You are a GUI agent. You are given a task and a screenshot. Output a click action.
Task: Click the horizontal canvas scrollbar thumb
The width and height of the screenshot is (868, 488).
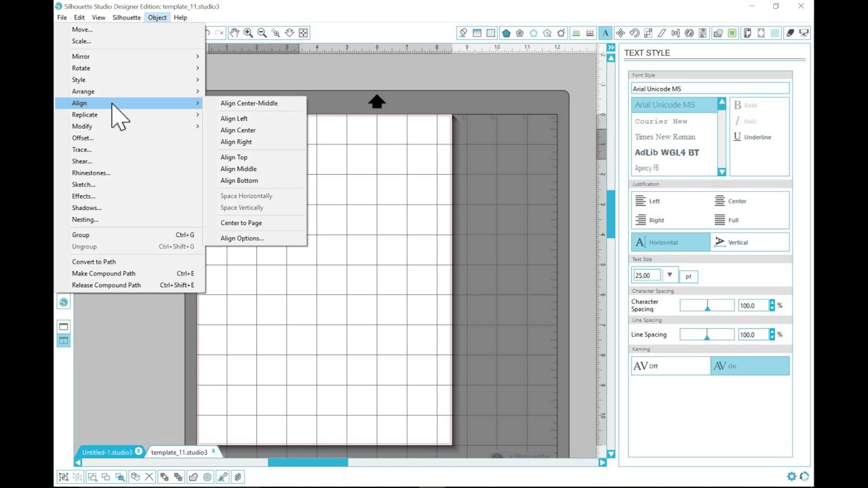(308, 462)
